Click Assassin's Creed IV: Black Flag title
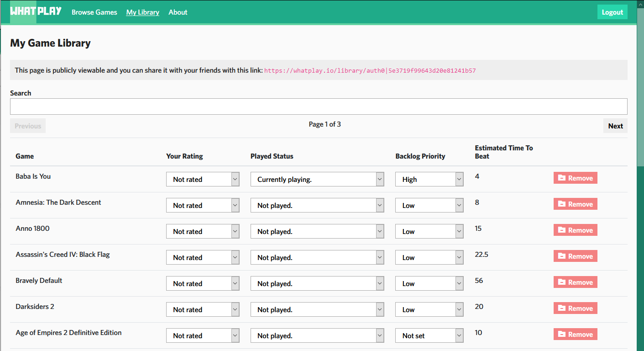Image resolution: width=644 pixels, height=351 pixels. coord(63,255)
